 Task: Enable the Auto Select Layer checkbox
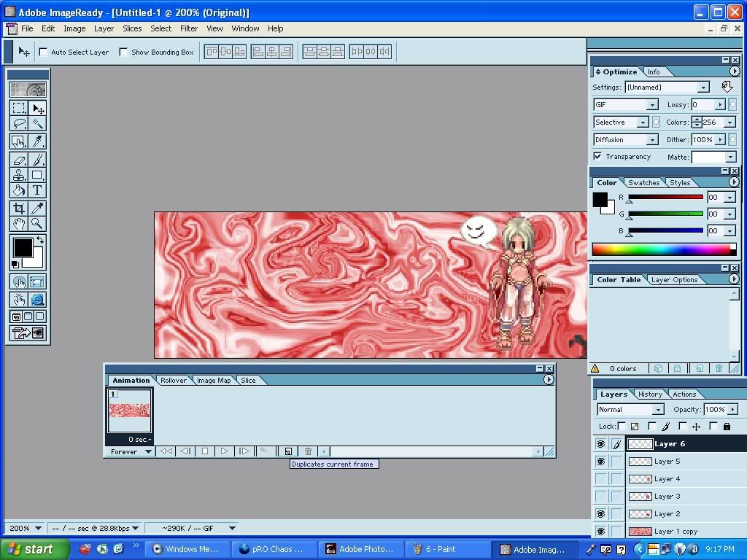pos(43,52)
